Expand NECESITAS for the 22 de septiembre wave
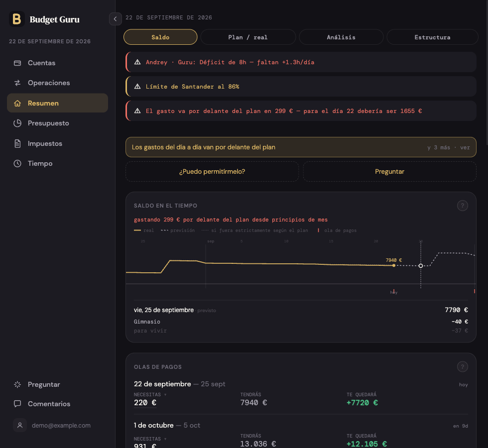488x448 pixels. click(150, 395)
